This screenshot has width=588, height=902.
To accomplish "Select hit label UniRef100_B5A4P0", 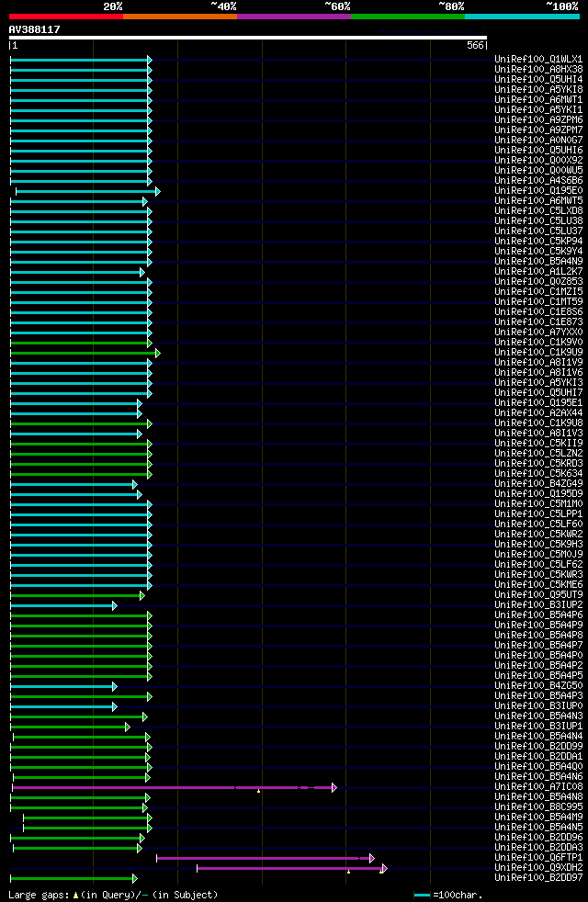I will (538, 655).
